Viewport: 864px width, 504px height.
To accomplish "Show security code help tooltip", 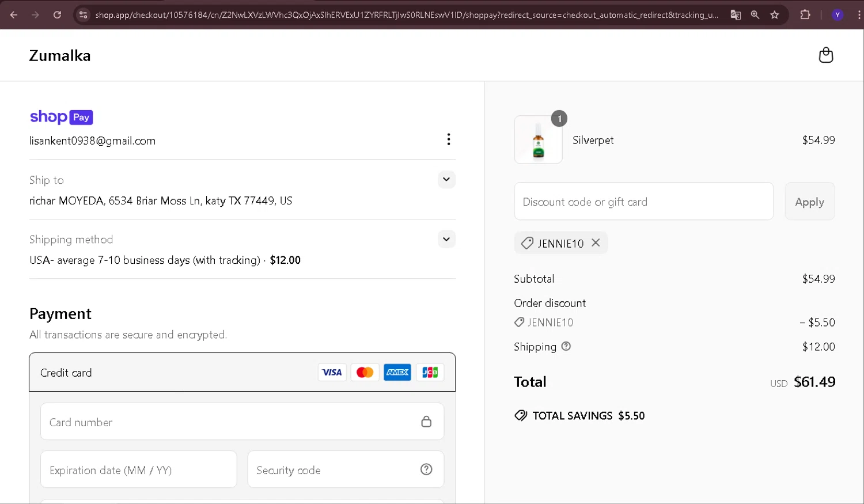I will [x=426, y=469].
